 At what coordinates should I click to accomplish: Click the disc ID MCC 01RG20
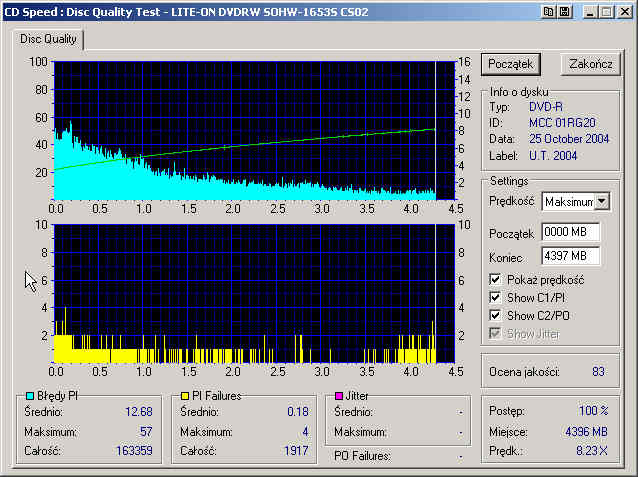click(x=562, y=123)
